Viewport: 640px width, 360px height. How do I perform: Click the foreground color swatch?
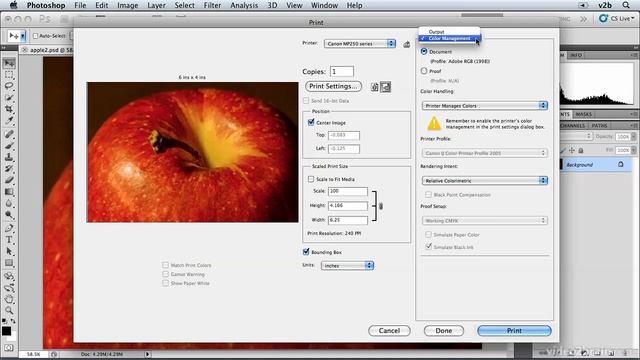pos(6,331)
